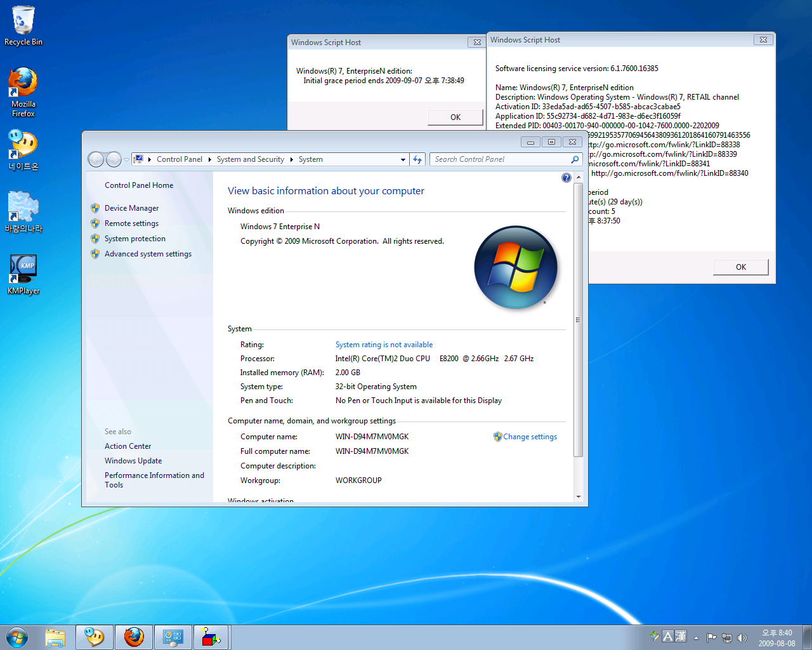Expand the System and Security breadcrumb arrow
The height and width of the screenshot is (650, 812).
[x=291, y=159]
